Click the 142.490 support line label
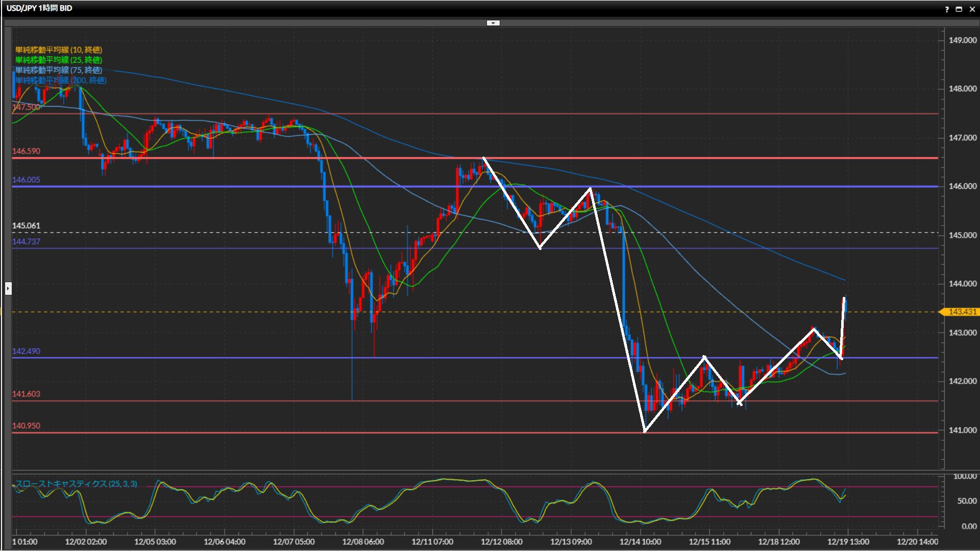 26,351
